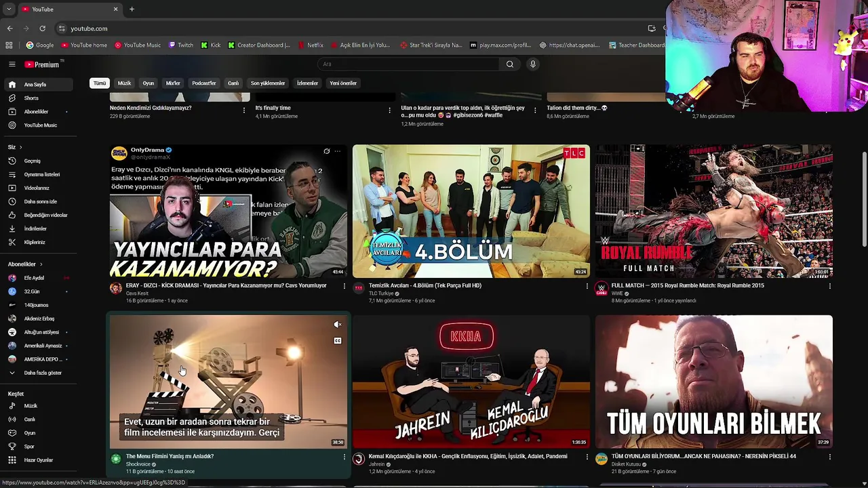
Task: Select the Tümü filter chip
Action: (x=100, y=83)
